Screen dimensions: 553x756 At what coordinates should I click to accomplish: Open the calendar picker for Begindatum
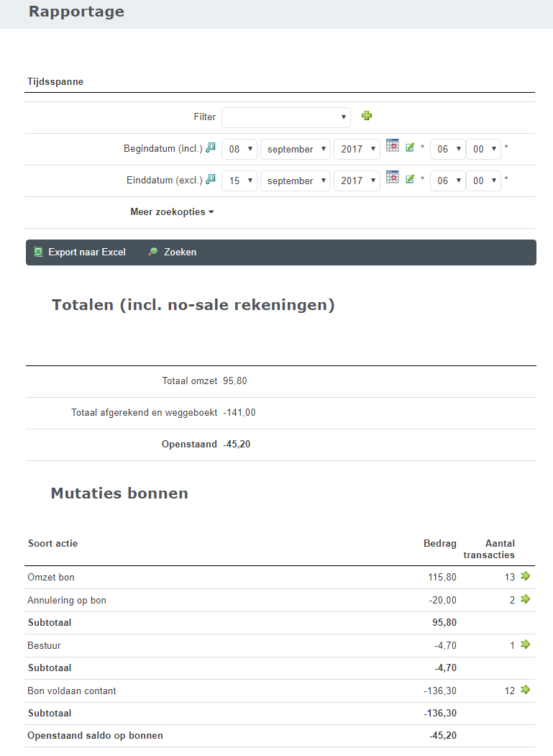coord(392,145)
